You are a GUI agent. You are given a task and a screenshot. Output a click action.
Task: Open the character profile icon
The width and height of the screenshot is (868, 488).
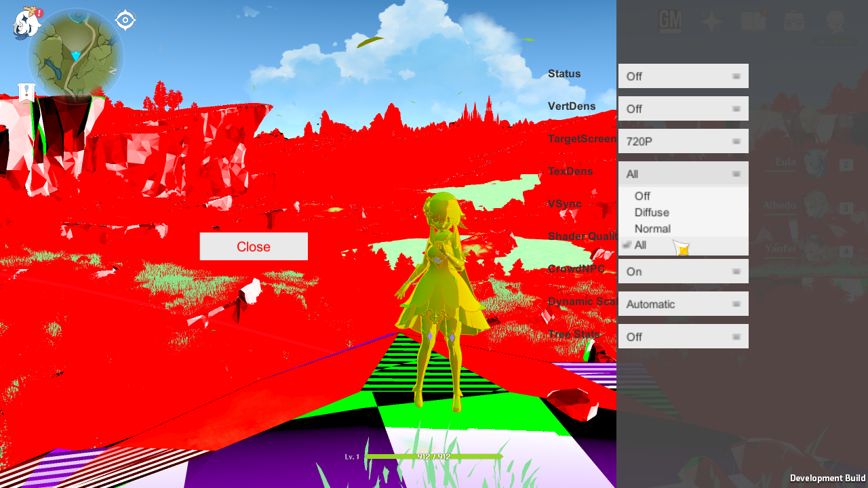pos(835,23)
